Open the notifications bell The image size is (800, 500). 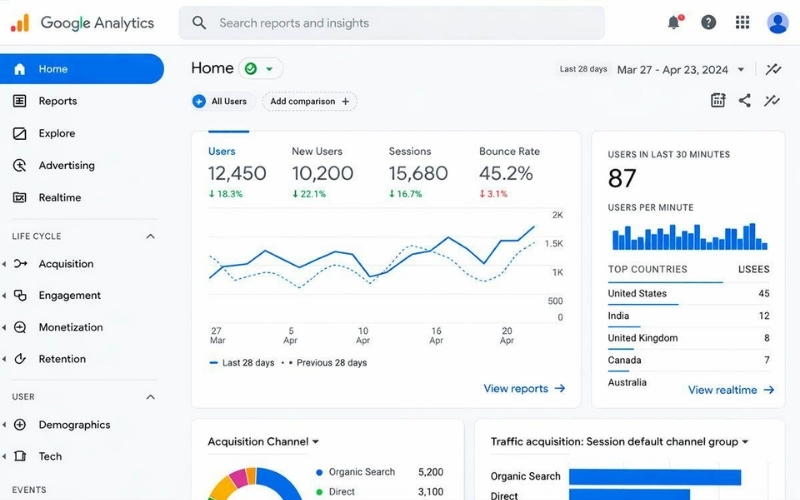coord(674,22)
